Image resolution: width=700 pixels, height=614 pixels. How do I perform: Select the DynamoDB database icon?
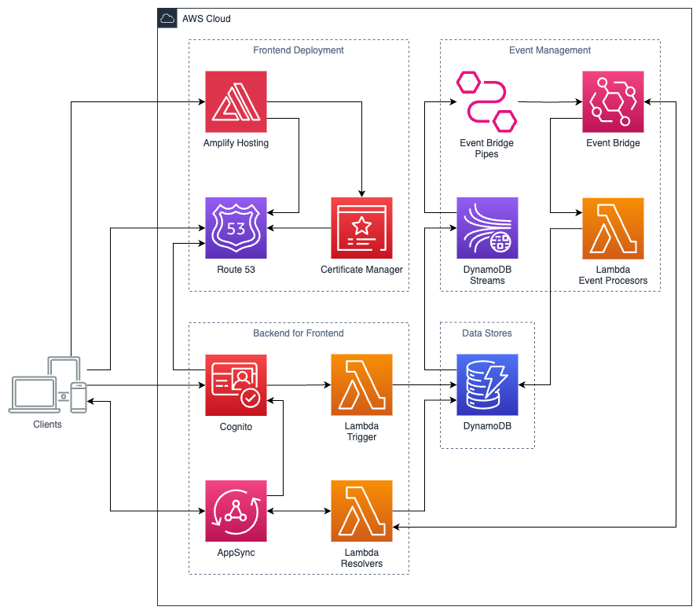(487, 384)
